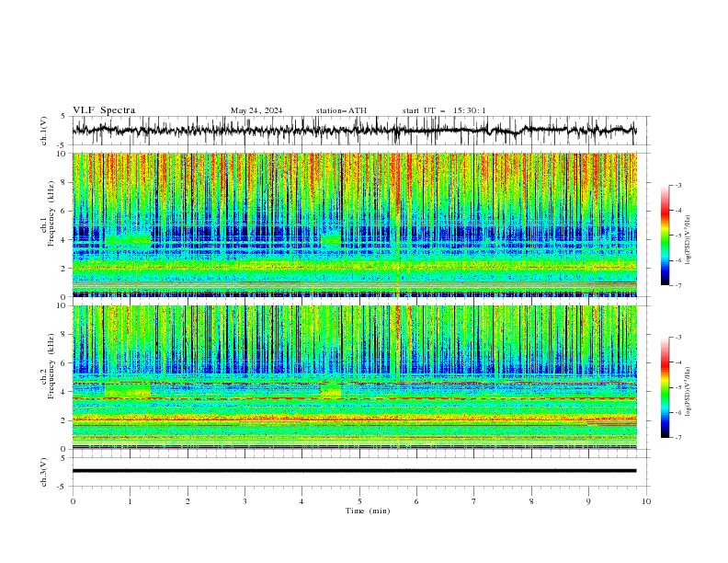Click the "1" tick on the time axis
This screenshot has width=728, height=563.
(x=130, y=501)
